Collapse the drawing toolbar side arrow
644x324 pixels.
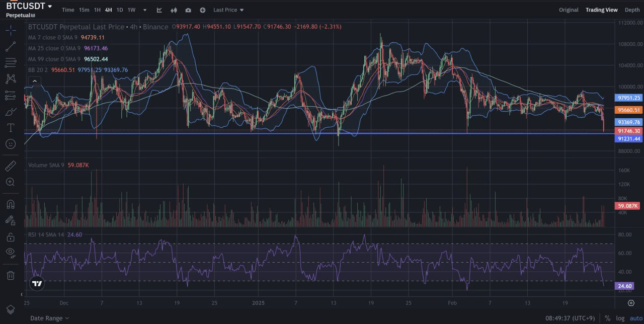click(x=22, y=294)
